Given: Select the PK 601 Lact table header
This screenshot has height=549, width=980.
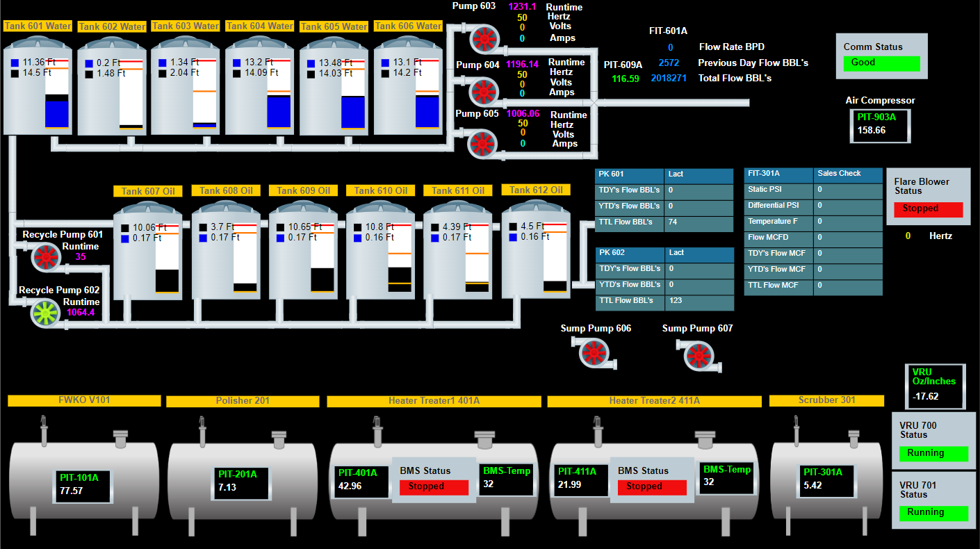Looking at the screenshot, I should click(664, 174).
